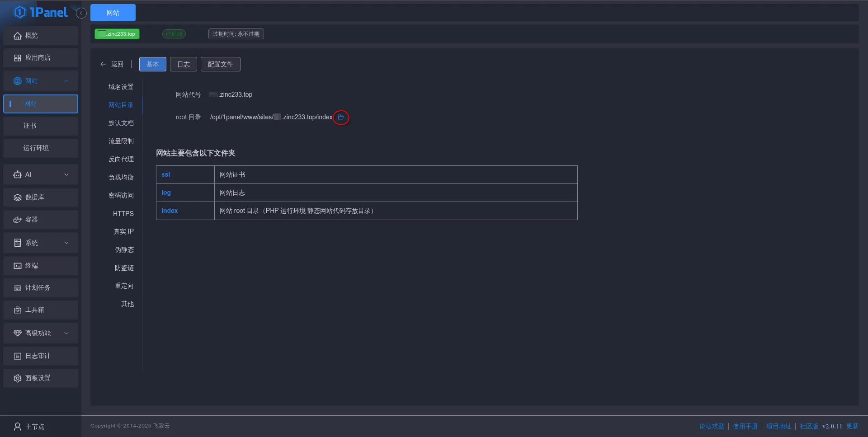Open the 概览 overview home icon
Image resolution: width=868 pixels, height=437 pixels.
point(18,36)
